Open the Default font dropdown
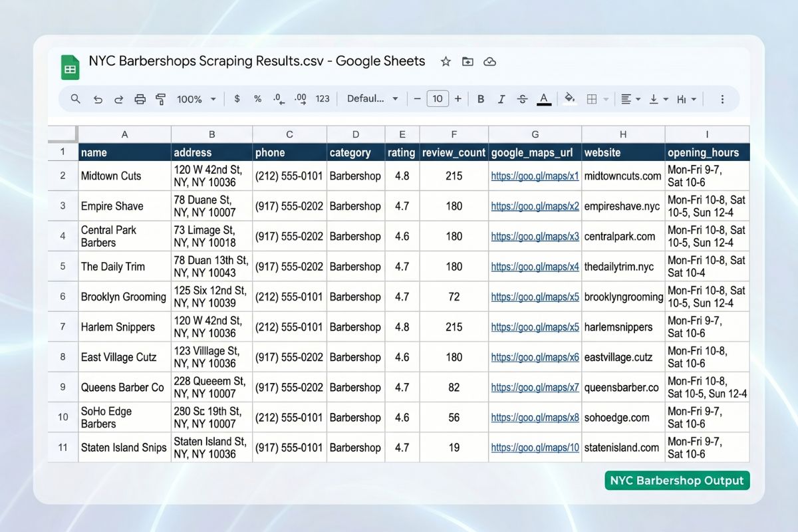The width and height of the screenshot is (798, 532). click(x=372, y=98)
